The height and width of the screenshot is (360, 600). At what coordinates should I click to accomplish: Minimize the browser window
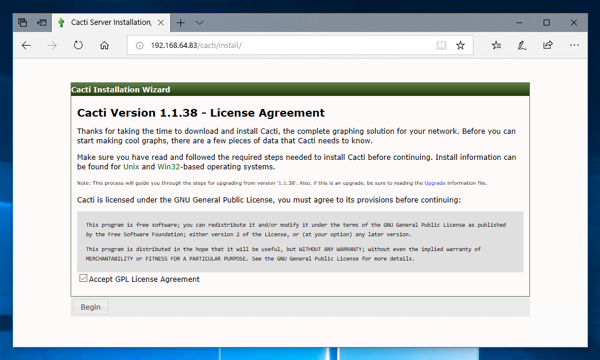519,23
